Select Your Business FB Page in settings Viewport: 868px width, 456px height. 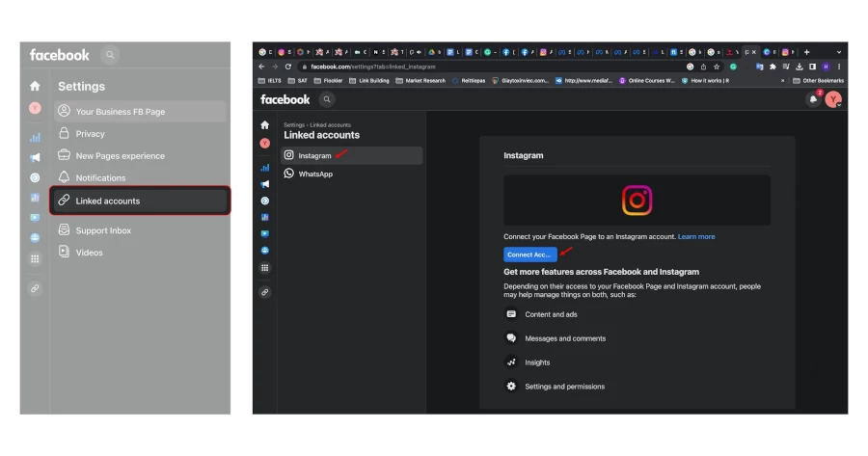[x=140, y=111]
